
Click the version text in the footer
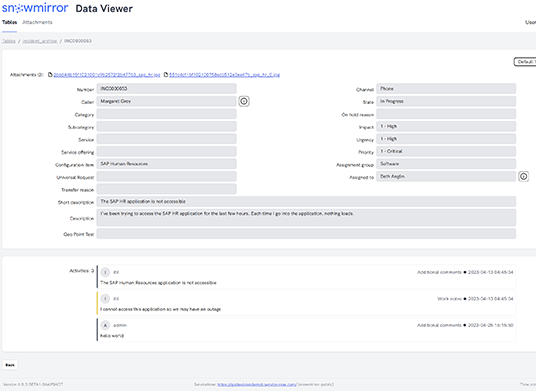[33, 385]
